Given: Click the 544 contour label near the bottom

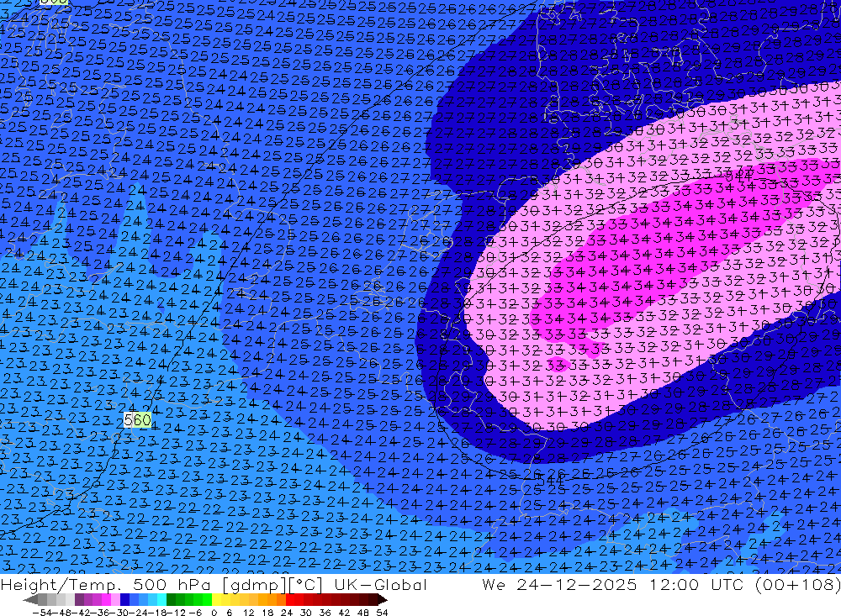Looking at the screenshot, I should [550, 481].
